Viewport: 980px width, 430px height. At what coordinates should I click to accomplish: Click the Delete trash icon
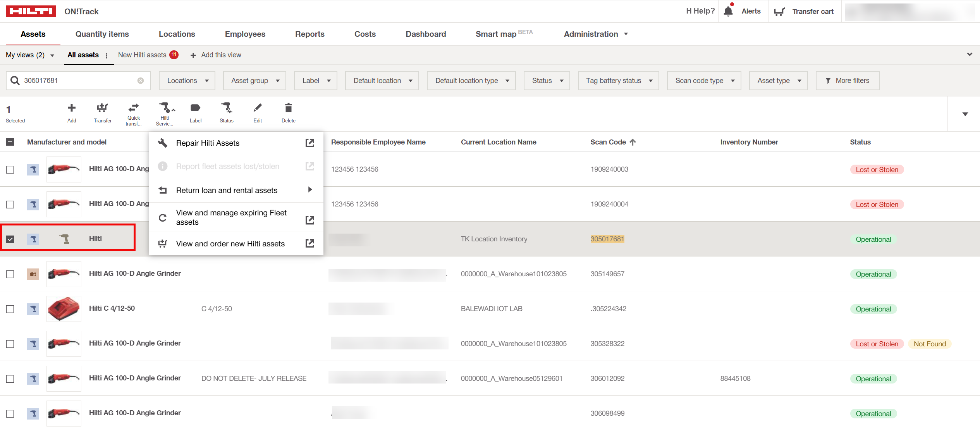tap(288, 108)
